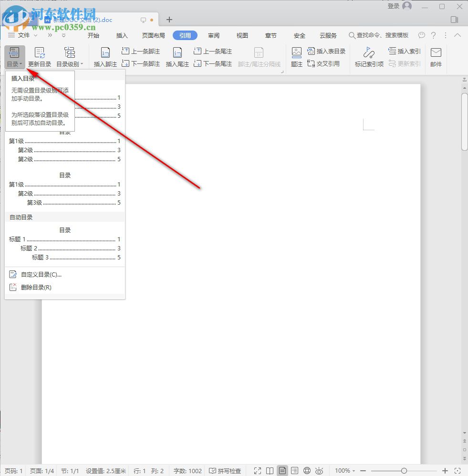Open the 云服务 cloud services tab
468x476 pixels.
(328, 35)
